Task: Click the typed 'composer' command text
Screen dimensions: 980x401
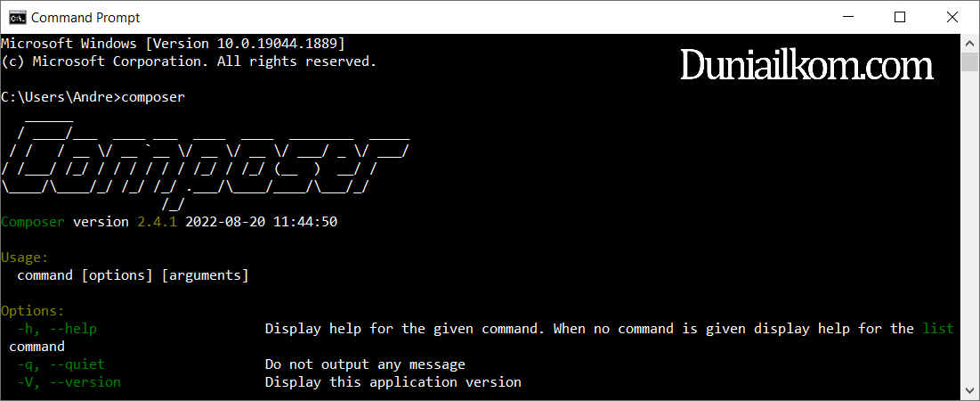Action: tap(154, 98)
